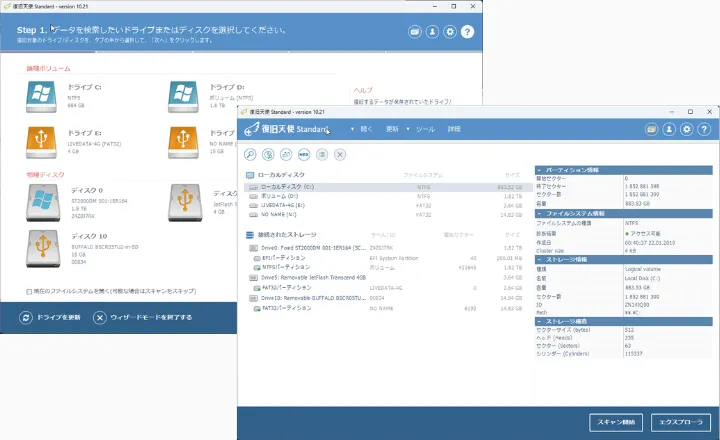Collapse the パーティション情報 panel
Viewport: 720px width, 440px height.
tap(540, 170)
